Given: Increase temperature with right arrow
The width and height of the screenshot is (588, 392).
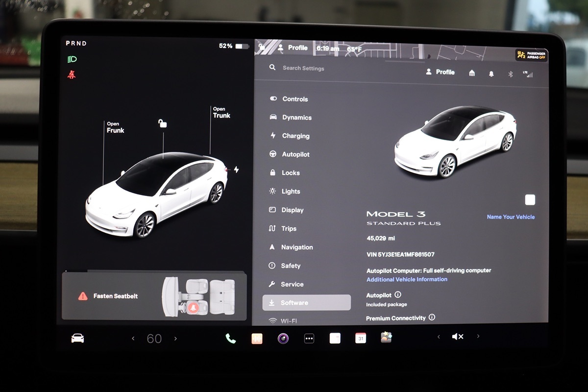Looking at the screenshot, I should point(175,338).
